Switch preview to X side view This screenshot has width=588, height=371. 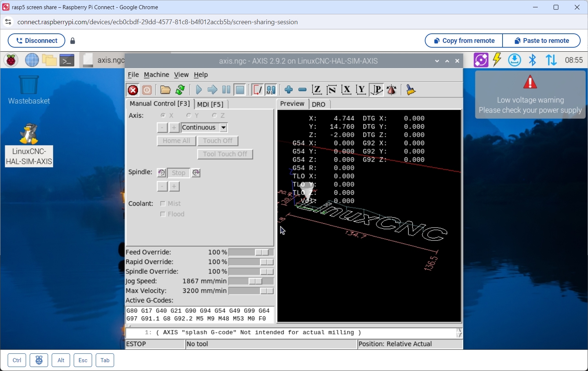coord(346,90)
